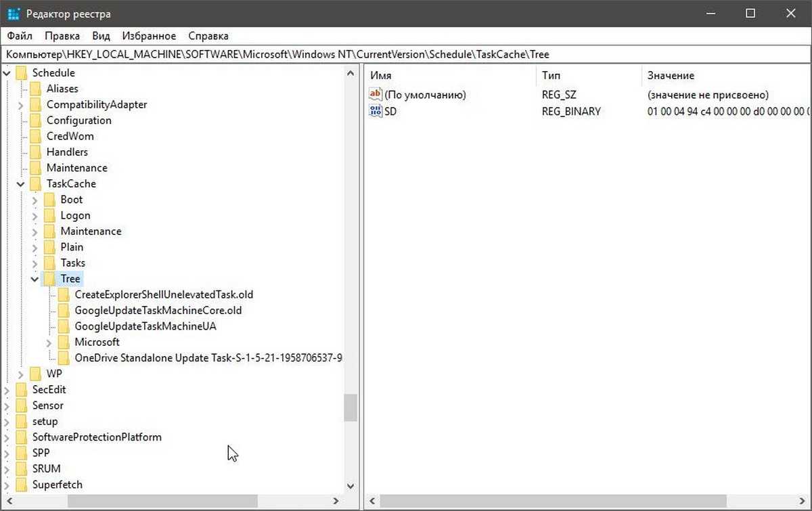This screenshot has width=812, height=511.
Task: Expand the Microsoft key under Tree
Action: coord(49,342)
